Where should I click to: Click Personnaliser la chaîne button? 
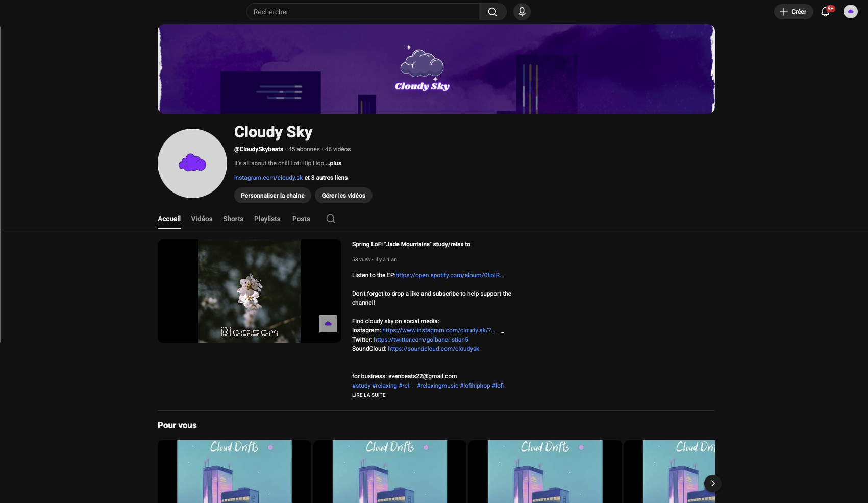[272, 196]
